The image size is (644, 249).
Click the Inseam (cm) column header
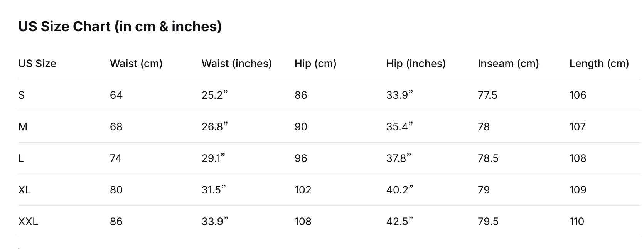pos(508,64)
